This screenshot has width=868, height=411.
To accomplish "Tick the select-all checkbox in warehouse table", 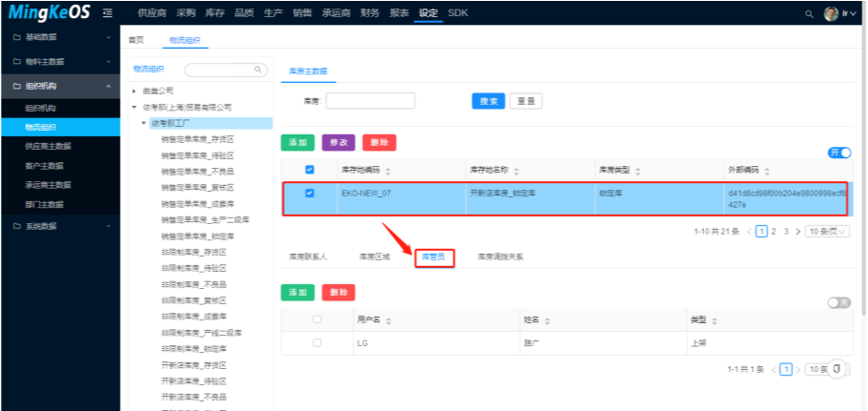I will click(x=310, y=170).
